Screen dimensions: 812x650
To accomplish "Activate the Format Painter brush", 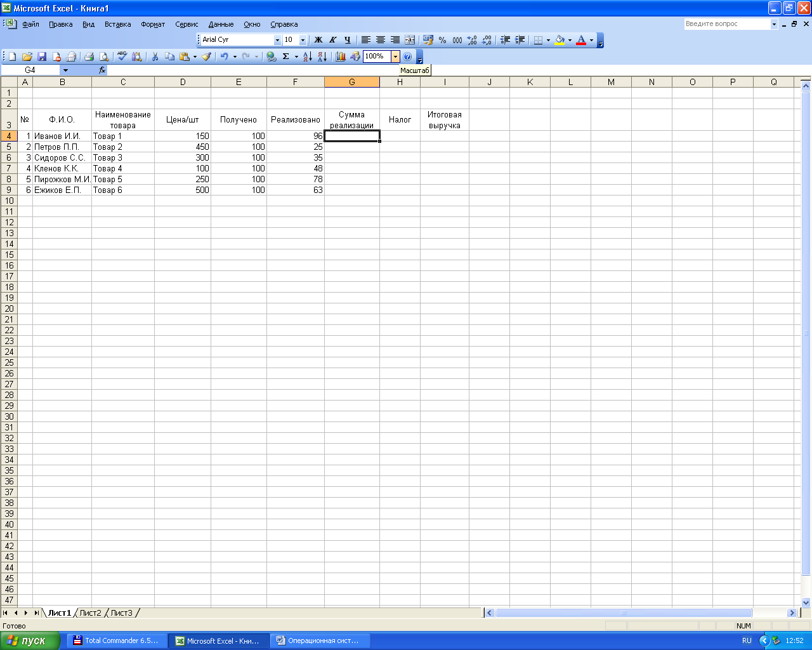I will tap(206, 56).
